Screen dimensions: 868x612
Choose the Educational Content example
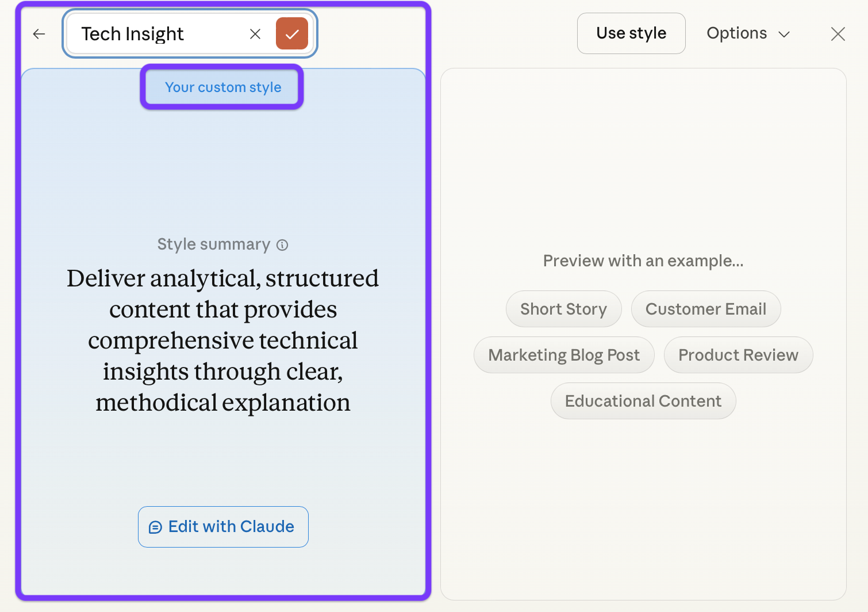point(643,401)
